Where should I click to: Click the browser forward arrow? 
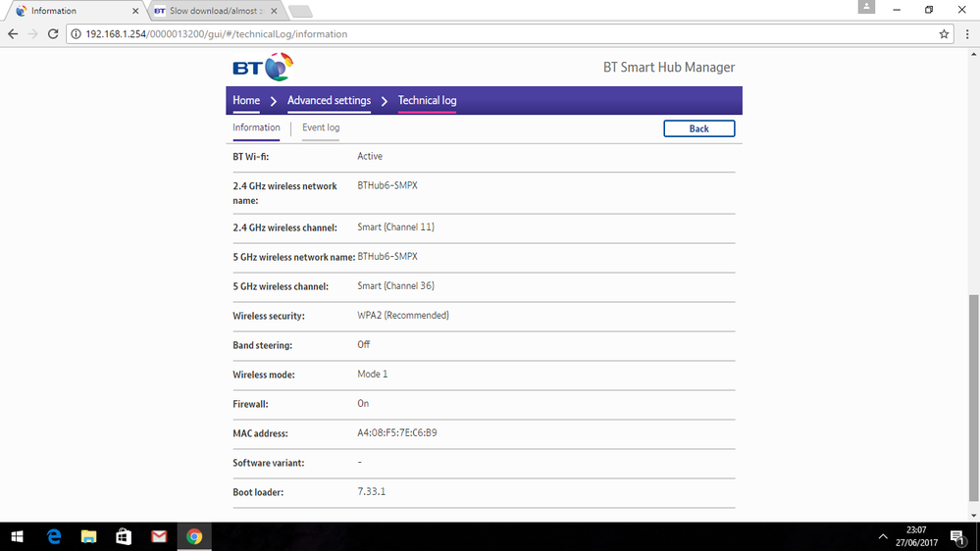(33, 34)
